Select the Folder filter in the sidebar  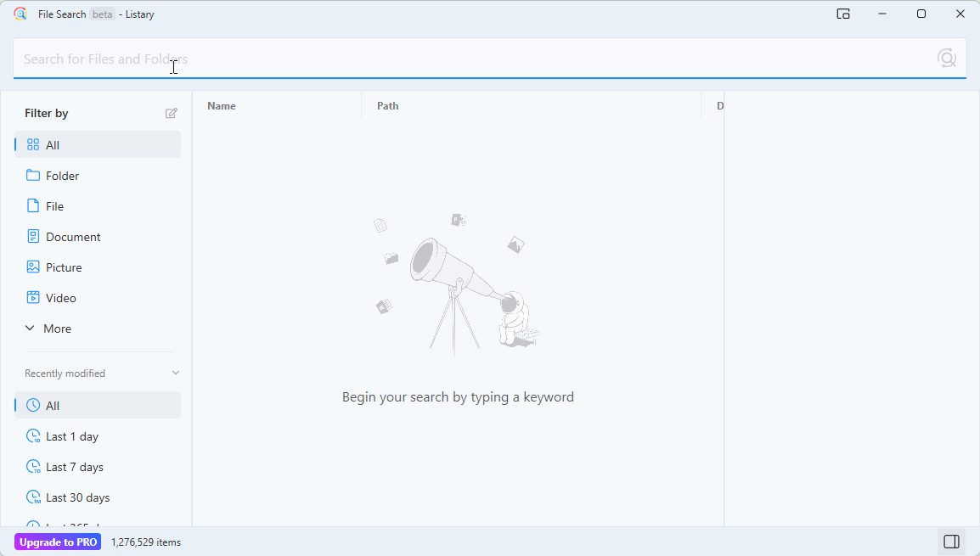coord(62,175)
